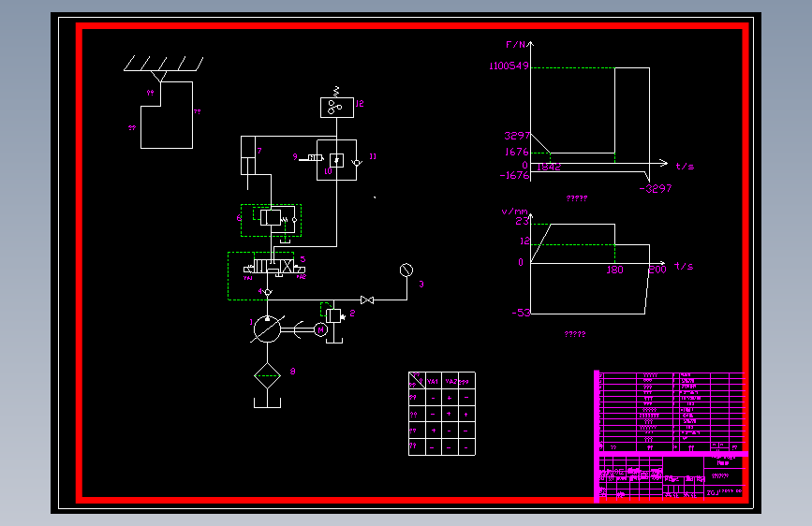Image resolution: width=812 pixels, height=526 pixels.
Task: Select the 1100549 force value
Action: [x=509, y=66]
